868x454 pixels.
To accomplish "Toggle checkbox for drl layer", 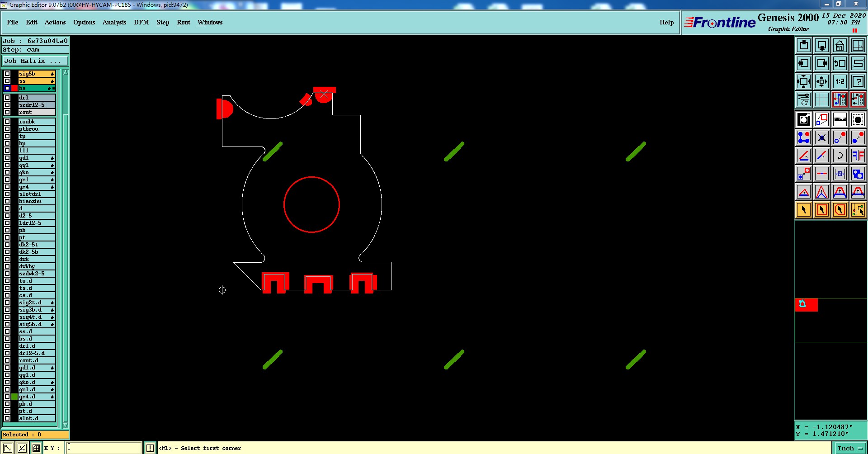I will pyautogui.click(x=7, y=98).
